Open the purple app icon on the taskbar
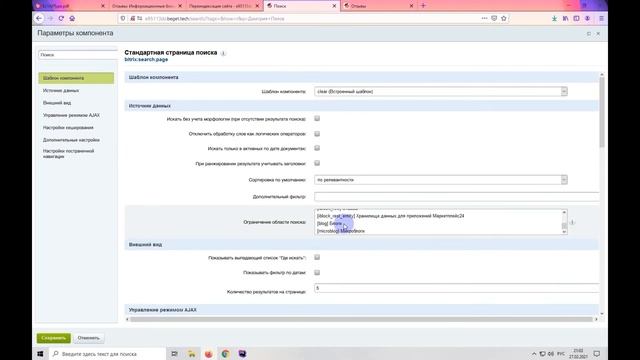Viewport: 640px width, 360px height. pos(242,353)
